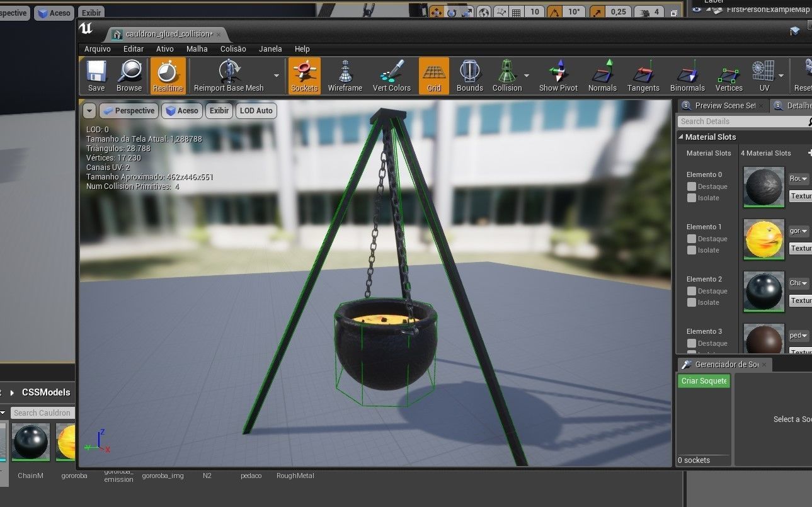The width and height of the screenshot is (812, 507).
Task: Open Elemento 0 material picker dropdown
Action: point(799,179)
